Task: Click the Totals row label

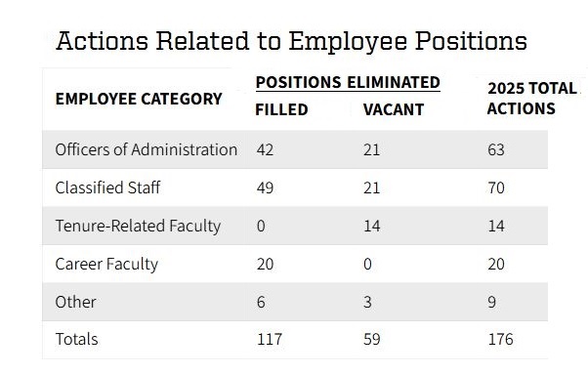Action: pos(76,339)
